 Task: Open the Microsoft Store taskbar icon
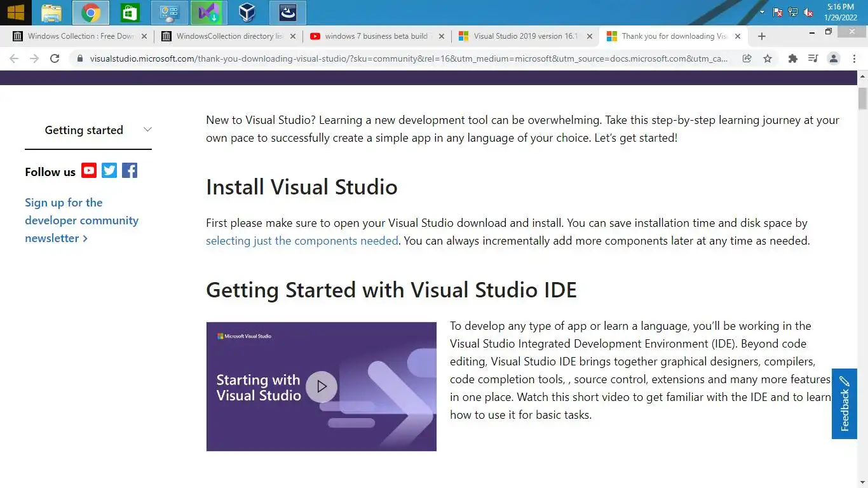pos(130,13)
